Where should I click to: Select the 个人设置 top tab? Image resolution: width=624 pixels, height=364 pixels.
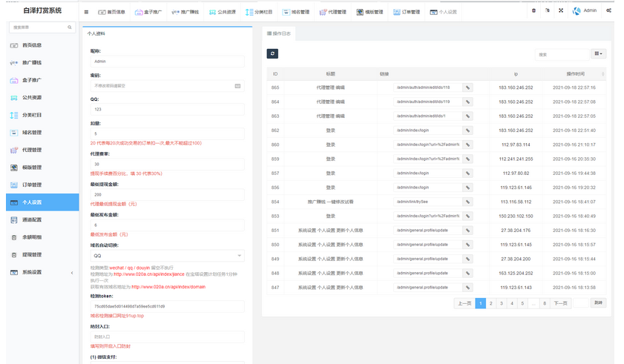[443, 12]
